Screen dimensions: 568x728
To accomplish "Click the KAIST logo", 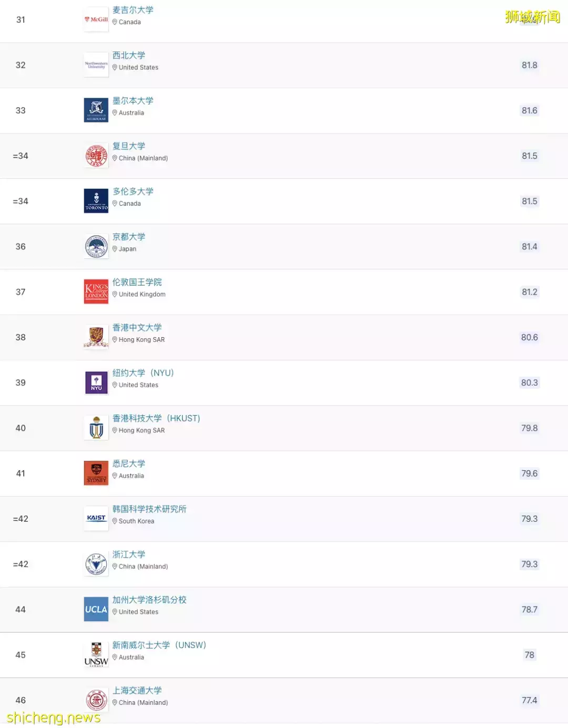I will [96, 518].
